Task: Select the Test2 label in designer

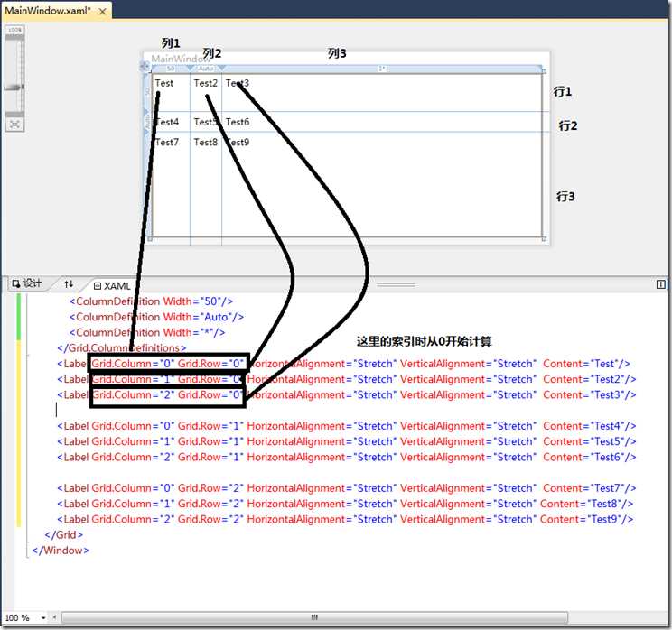Action: click(x=206, y=83)
